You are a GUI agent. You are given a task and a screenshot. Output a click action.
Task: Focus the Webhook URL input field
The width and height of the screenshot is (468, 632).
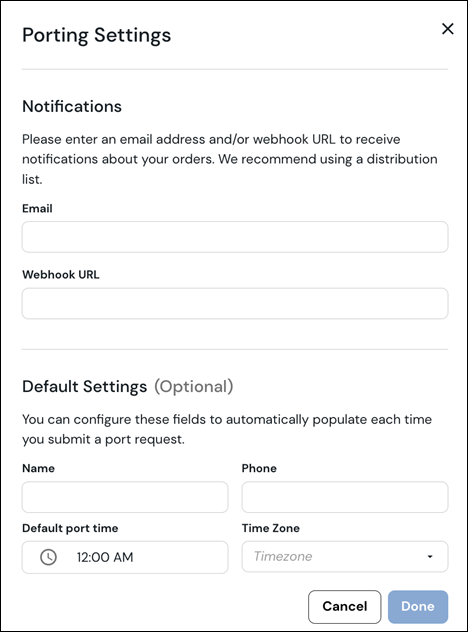[x=235, y=304]
